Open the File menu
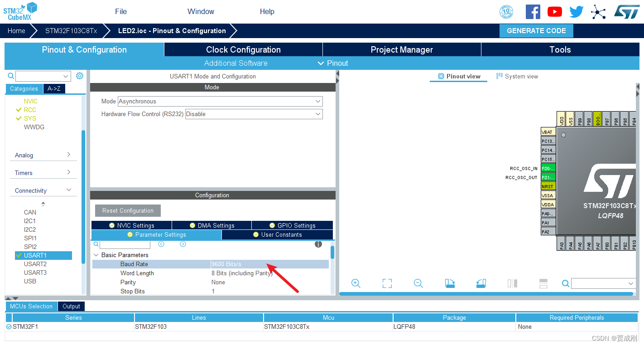This screenshot has height=346, width=644. click(x=121, y=12)
